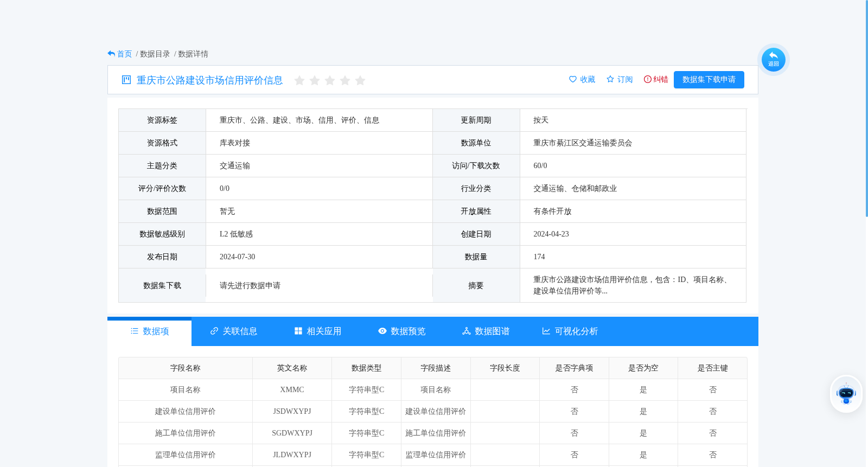Click the fourth rating star
The height and width of the screenshot is (467, 868).
(x=345, y=80)
